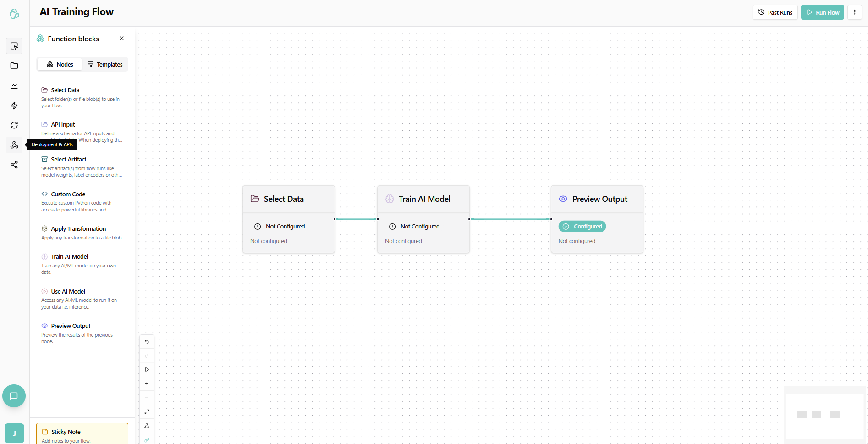The image size is (868, 444).
Task: Click the share icon in the sidebar
Action: tap(14, 165)
